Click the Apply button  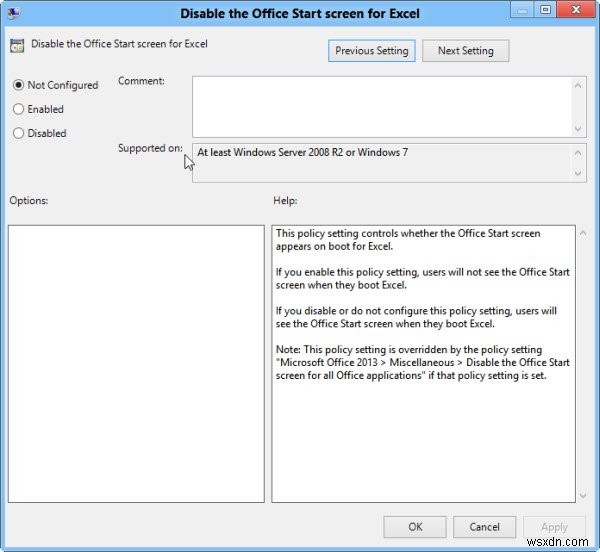554,527
